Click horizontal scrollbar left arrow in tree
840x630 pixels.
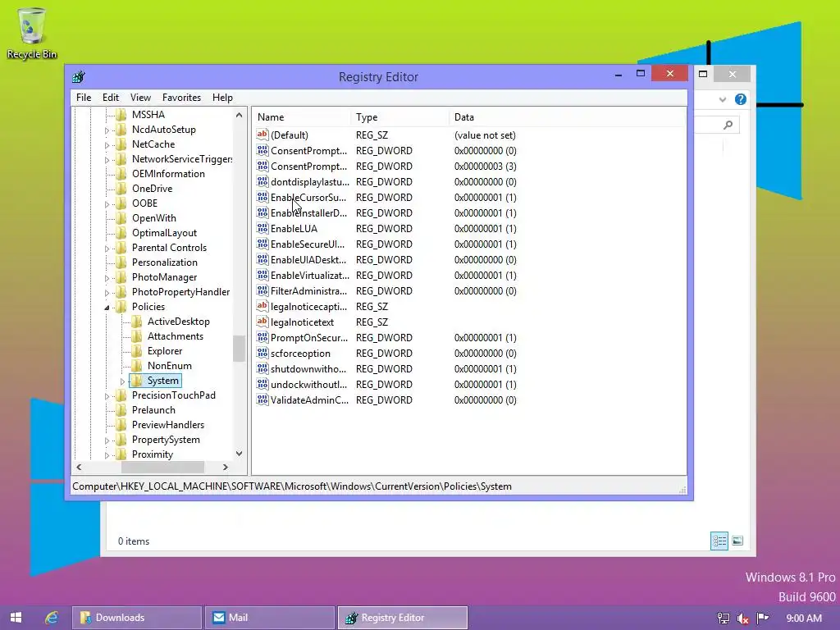tap(80, 467)
